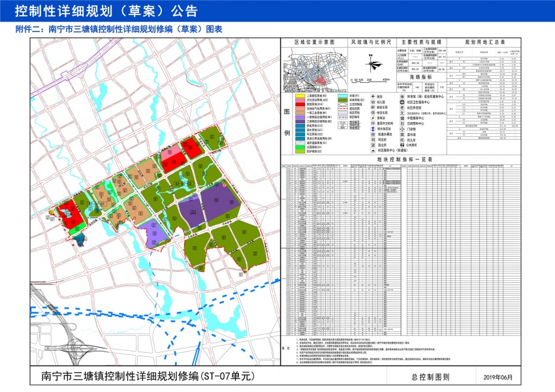The width and height of the screenshot is (555, 392).
Task: Click the 菜市场 symbol in the legend
Action: click(402, 134)
